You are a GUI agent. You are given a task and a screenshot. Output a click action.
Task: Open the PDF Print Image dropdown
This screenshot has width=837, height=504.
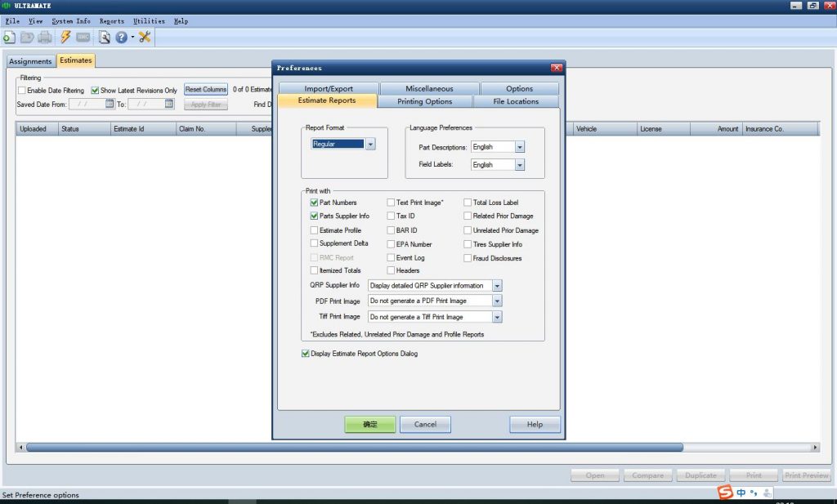[x=496, y=301]
